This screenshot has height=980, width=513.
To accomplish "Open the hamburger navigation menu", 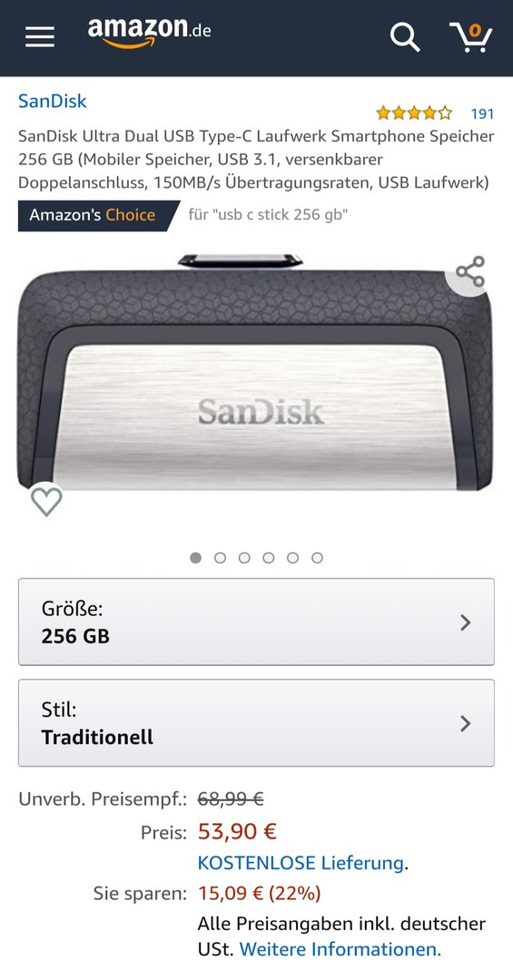I will pos(39,37).
